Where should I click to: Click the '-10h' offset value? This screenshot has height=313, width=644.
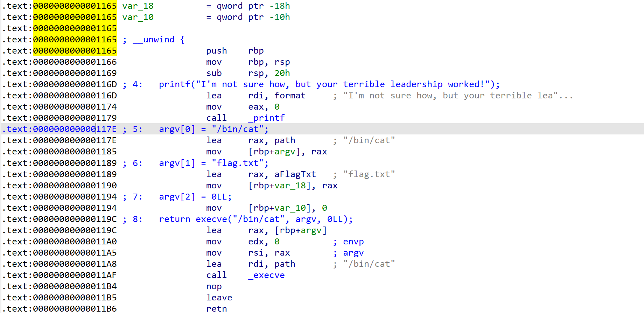coord(279,17)
